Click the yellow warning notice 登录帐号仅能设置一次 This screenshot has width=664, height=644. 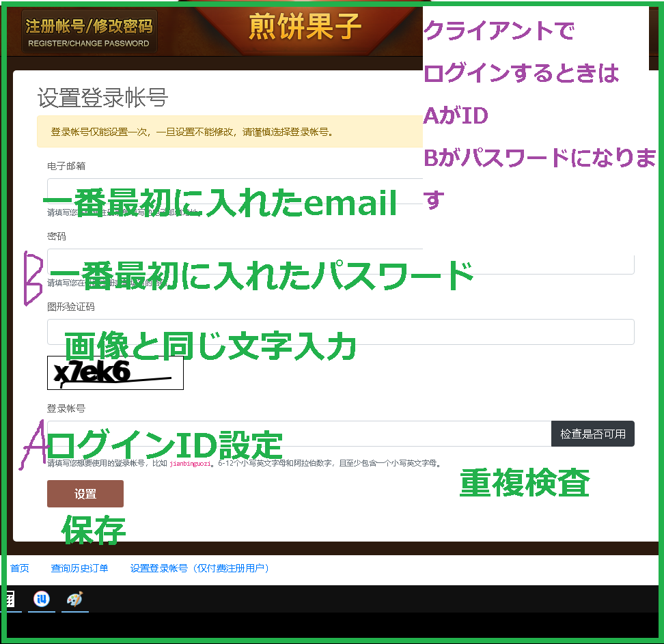[x=230, y=132]
